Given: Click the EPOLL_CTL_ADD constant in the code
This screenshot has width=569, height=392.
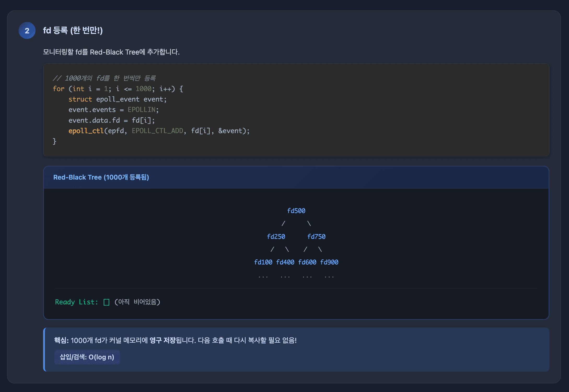Looking at the screenshot, I should point(157,131).
